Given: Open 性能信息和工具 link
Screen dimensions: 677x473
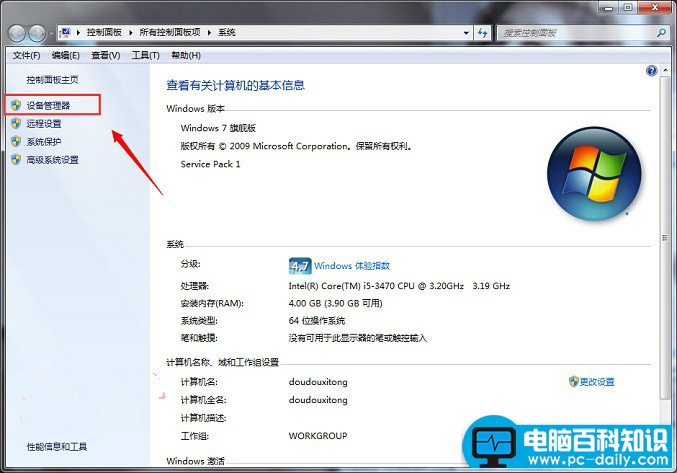Looking at the screenshot, I should [x=57, y=447].
